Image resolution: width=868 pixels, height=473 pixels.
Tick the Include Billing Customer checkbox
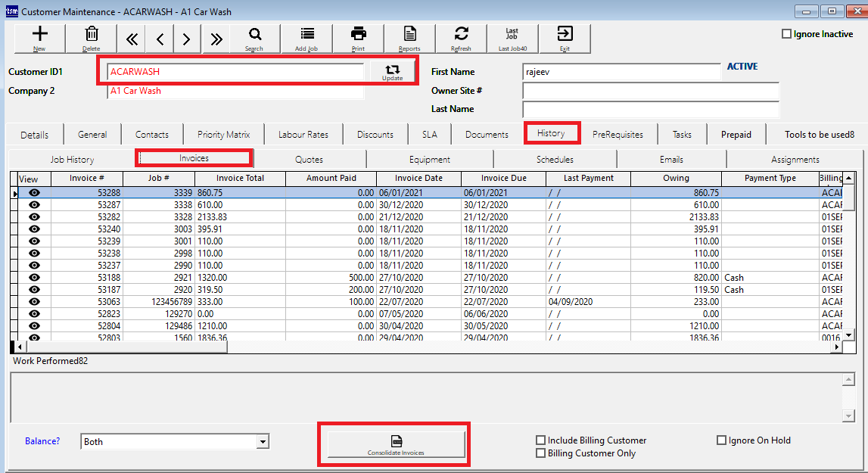540,440
